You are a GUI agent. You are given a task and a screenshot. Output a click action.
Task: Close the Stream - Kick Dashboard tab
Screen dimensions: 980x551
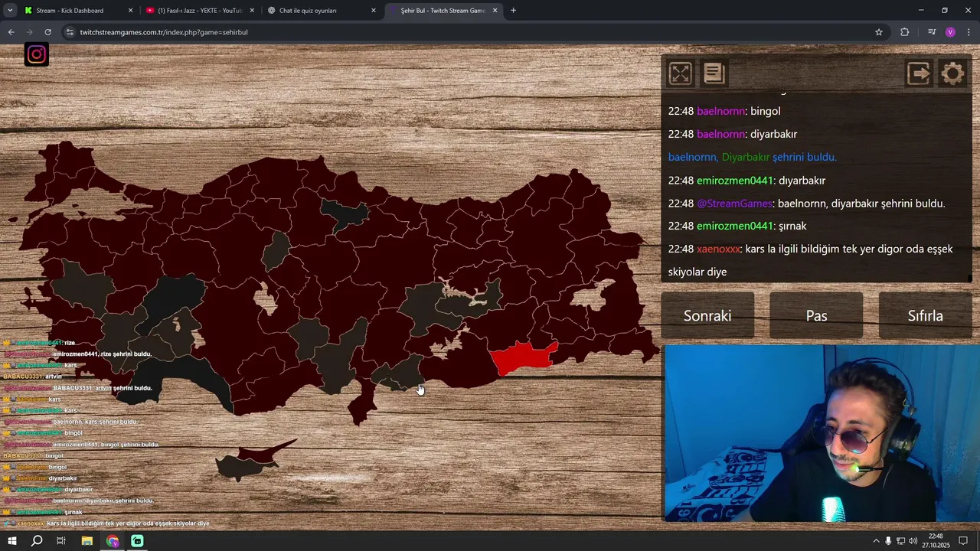tap(130, 11)
